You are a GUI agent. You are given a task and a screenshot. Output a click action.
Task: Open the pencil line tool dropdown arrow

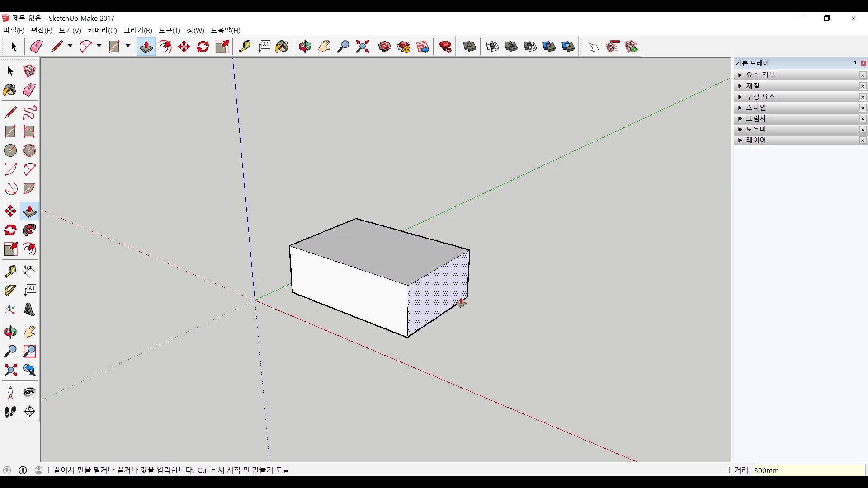tap(70, 46)
